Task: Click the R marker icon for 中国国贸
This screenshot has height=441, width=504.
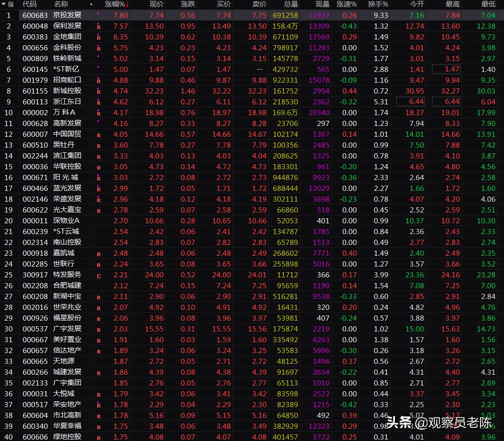Action: click(99, 135)
